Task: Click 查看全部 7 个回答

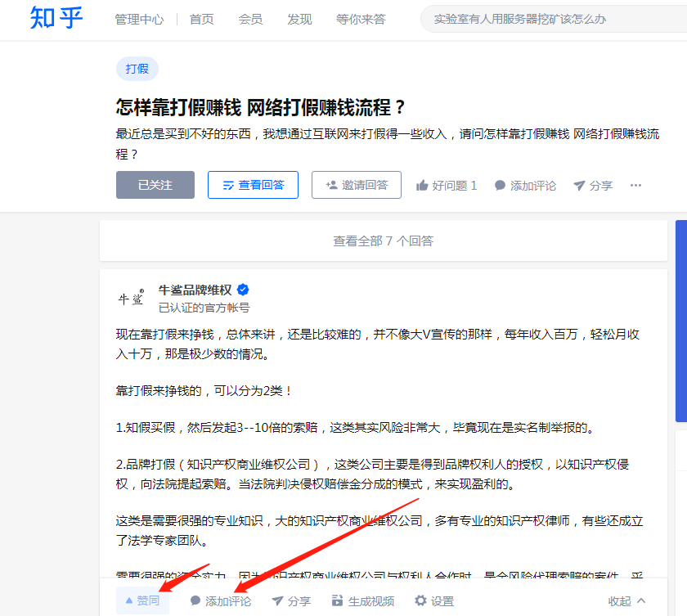Action: (384, 241)
